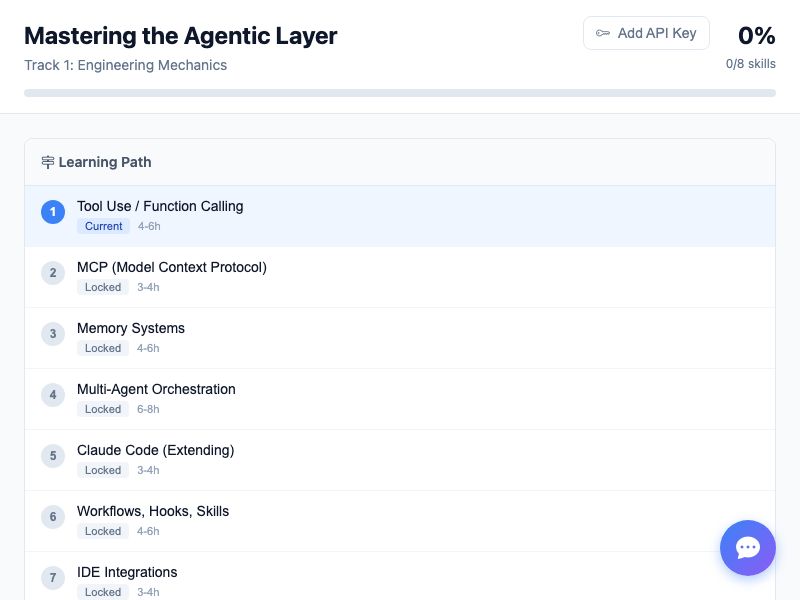Click the key icon on Add API Key
The image size is (800, 600).
603,32
